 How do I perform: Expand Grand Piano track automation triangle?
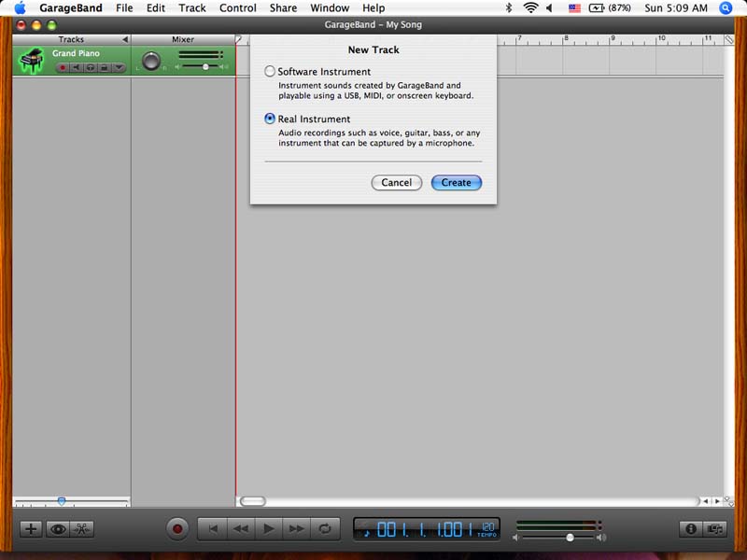tap(119, 67)
